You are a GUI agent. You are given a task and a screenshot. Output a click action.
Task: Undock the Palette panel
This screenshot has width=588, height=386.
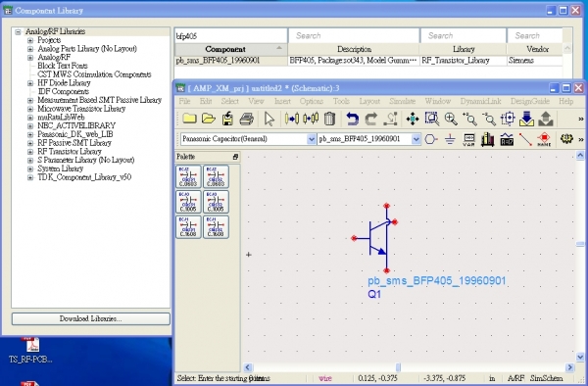tap(235, 157)
